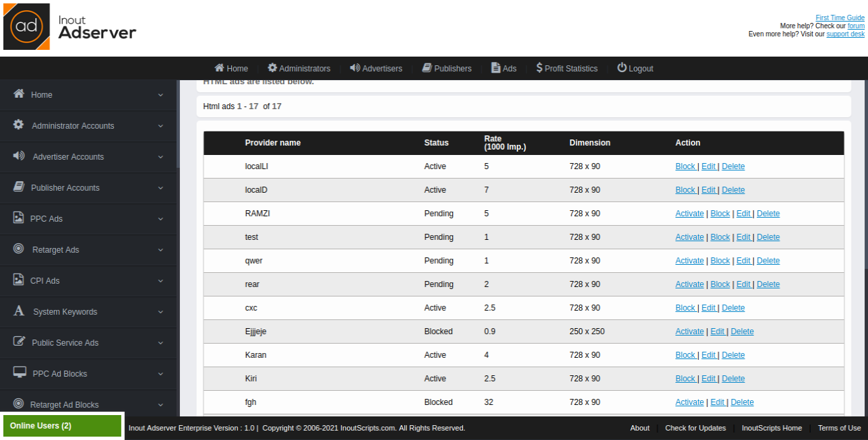Click the house icon in top navigation
868x440 pixels.
click(x=219, y=67)
